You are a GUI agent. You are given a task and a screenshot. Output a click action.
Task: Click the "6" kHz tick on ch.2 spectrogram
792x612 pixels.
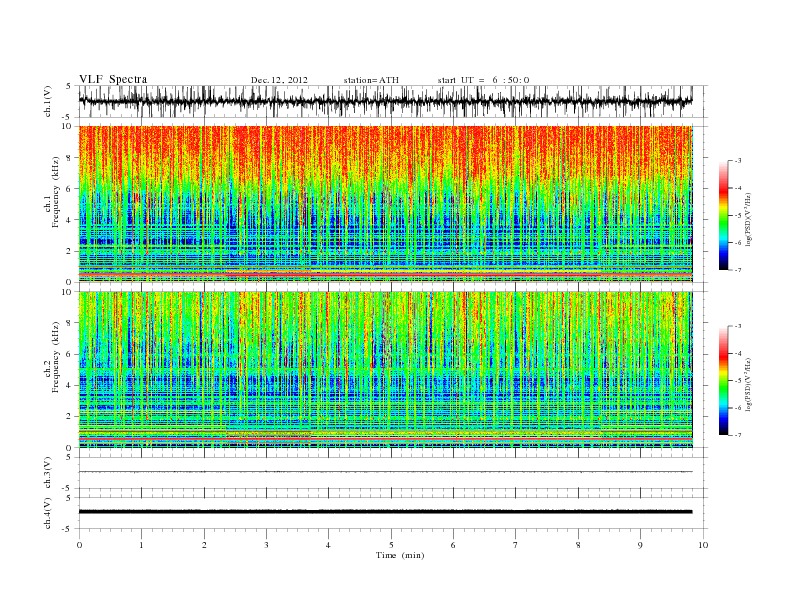pyautogui.click(x=70, y=354)
